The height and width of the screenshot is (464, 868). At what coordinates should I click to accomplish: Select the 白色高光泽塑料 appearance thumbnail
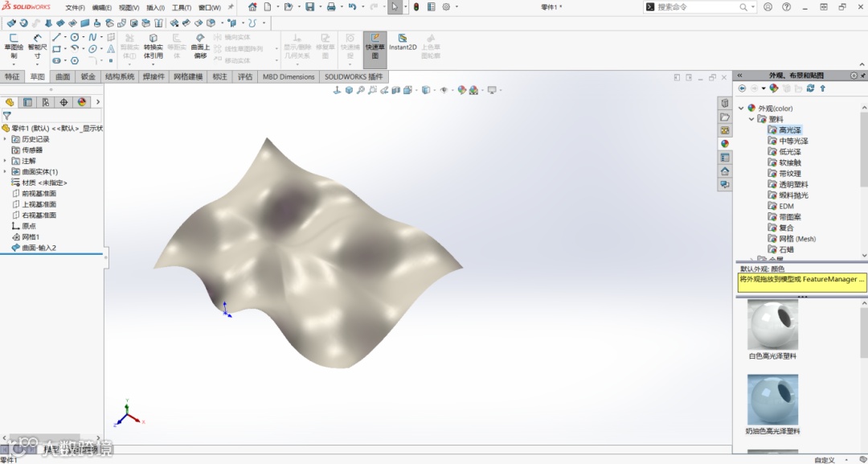(x=773, y=324)
